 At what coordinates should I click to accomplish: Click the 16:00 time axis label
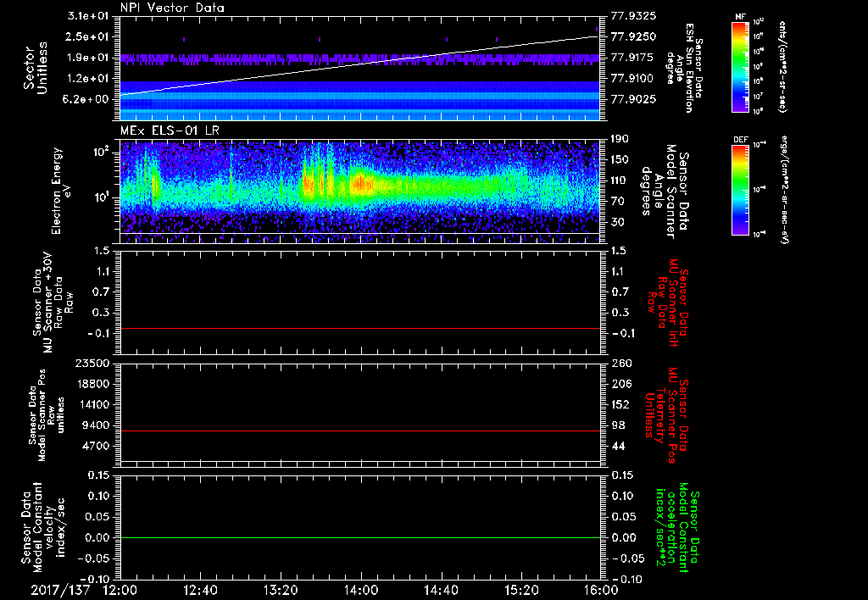pos(601,589)
